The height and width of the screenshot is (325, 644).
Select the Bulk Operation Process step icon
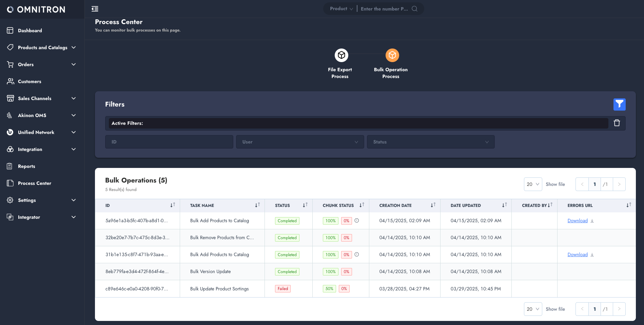pyautogui.click(x=392, y=55)
